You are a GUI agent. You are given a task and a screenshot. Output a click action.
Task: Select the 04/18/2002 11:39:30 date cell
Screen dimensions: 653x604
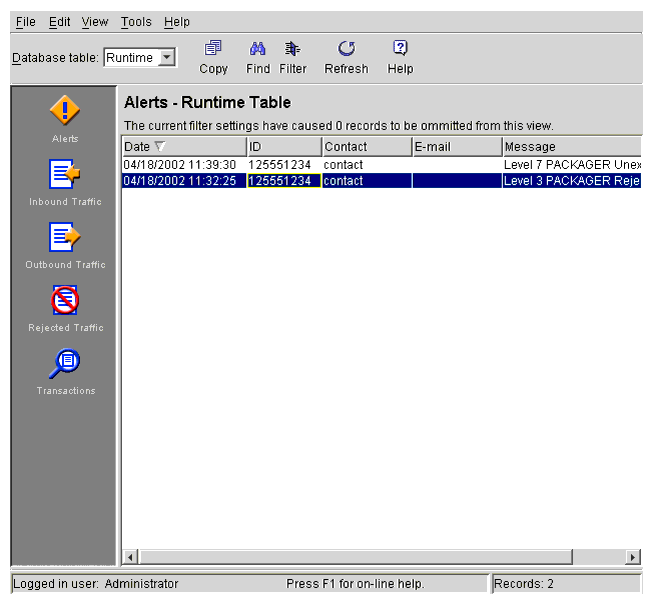184,165
